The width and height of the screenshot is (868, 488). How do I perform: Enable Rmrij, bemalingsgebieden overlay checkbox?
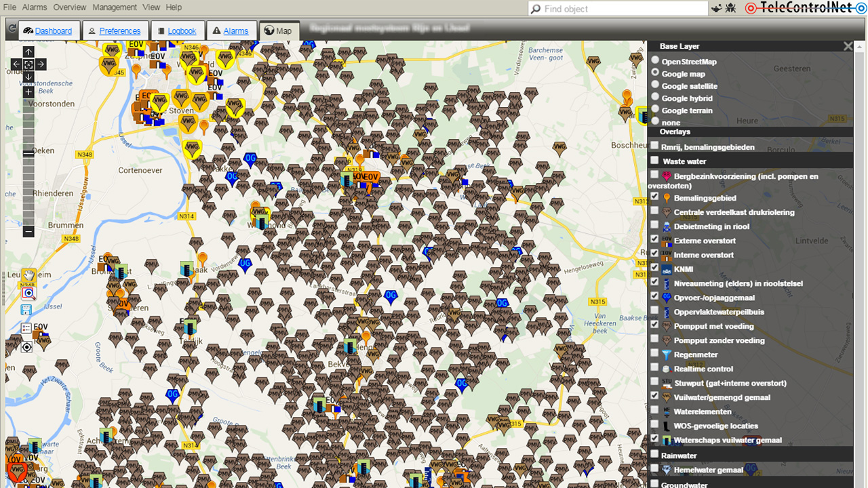pyautogui.click(x=654, y=146)
